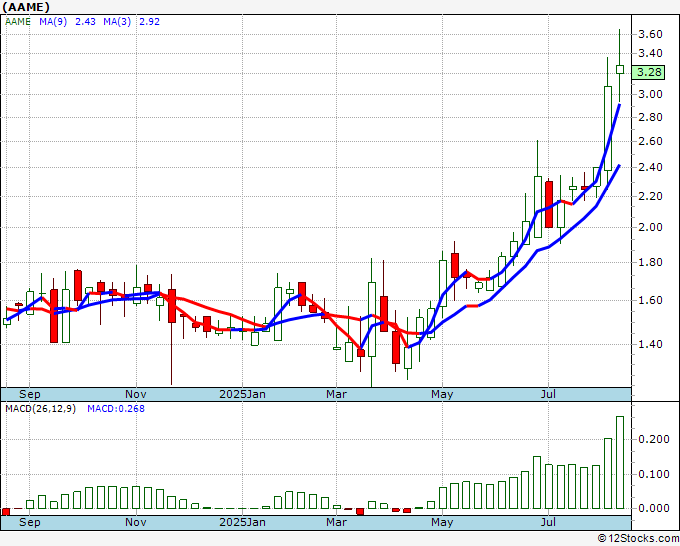Click the red candle at the July gridline
The image size is (680, 546).
click(549, 204)
